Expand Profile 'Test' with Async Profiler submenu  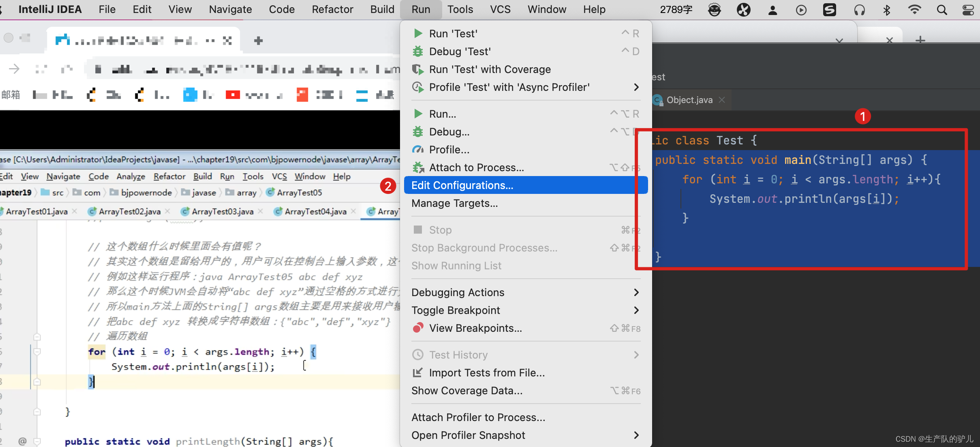636,87
